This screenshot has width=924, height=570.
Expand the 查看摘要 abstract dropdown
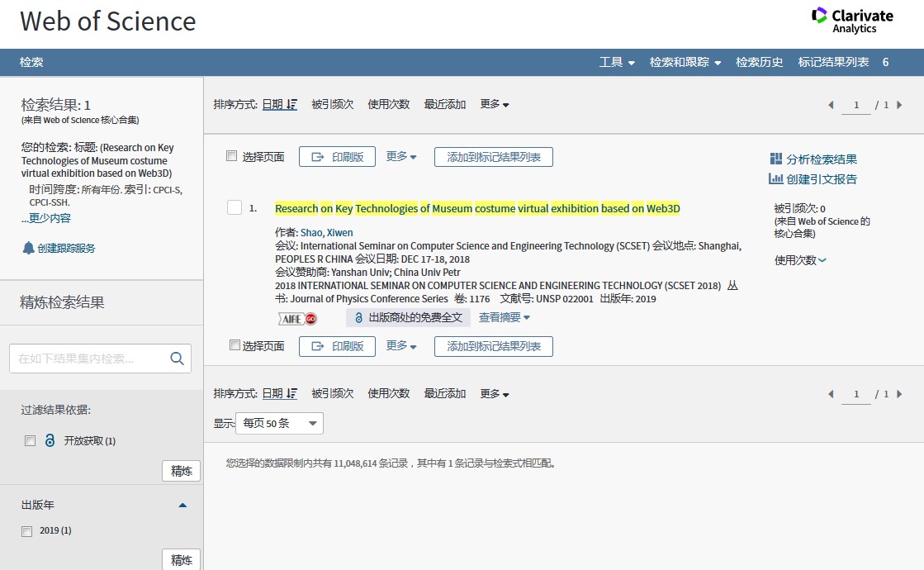505,317
